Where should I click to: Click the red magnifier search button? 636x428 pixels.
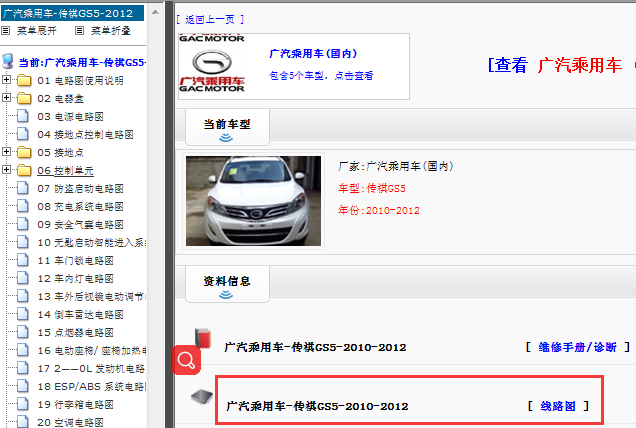[186, 360]
